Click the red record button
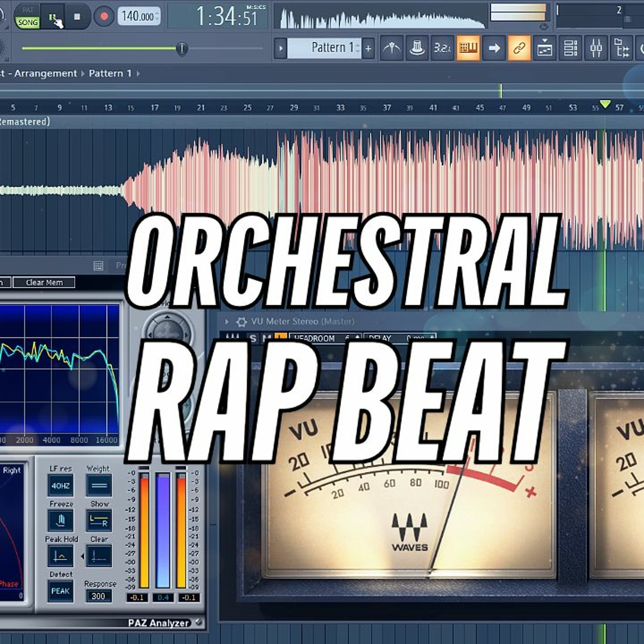644x644 pixels. click(104, 16)
